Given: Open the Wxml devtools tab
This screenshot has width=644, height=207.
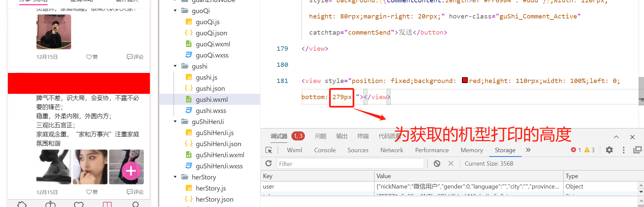Looking at the screenshot, I should (x=294, y=150).
